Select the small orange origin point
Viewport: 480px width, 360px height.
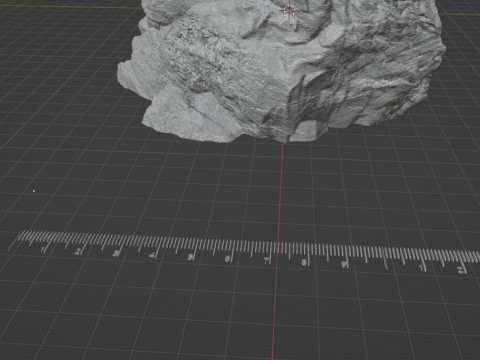pyautogui.click(x=34, y=191)
